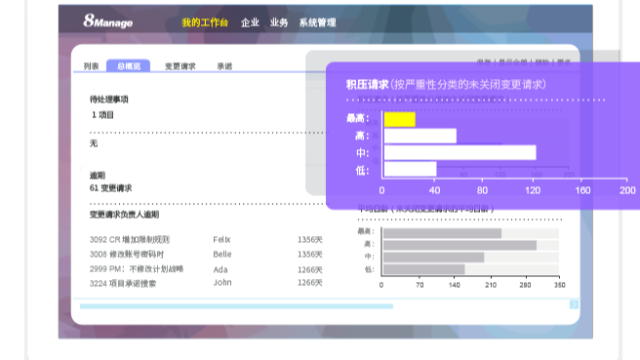This screenshot has width=640, height=360.
Task: Click the white 中 bar in 积压请求 chart
Action: (460, 153)
